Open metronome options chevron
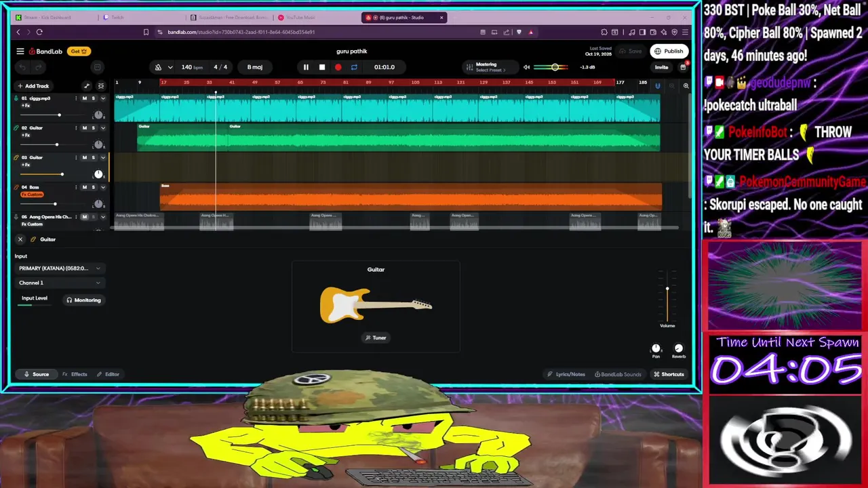868x488 pixels. (x=170, y=67)
